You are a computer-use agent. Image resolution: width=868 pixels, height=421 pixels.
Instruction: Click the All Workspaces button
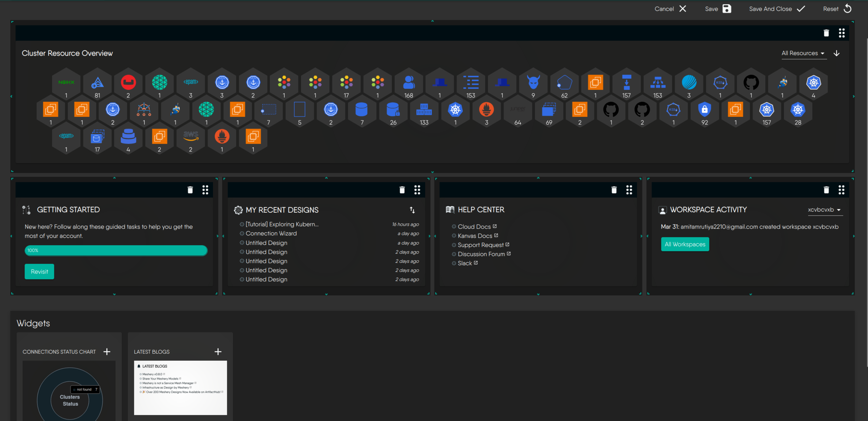pos(685,244)
